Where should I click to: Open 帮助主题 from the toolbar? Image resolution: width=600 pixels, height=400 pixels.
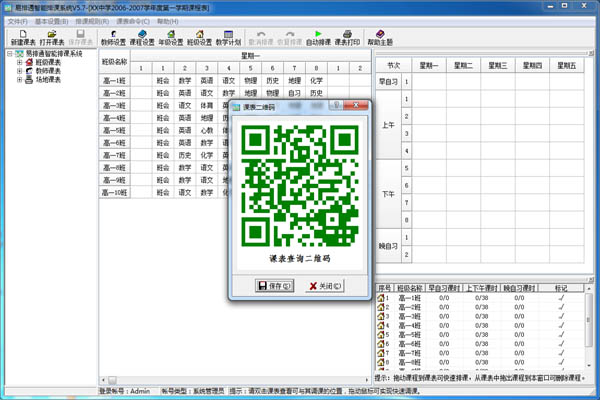pos(380,38)
